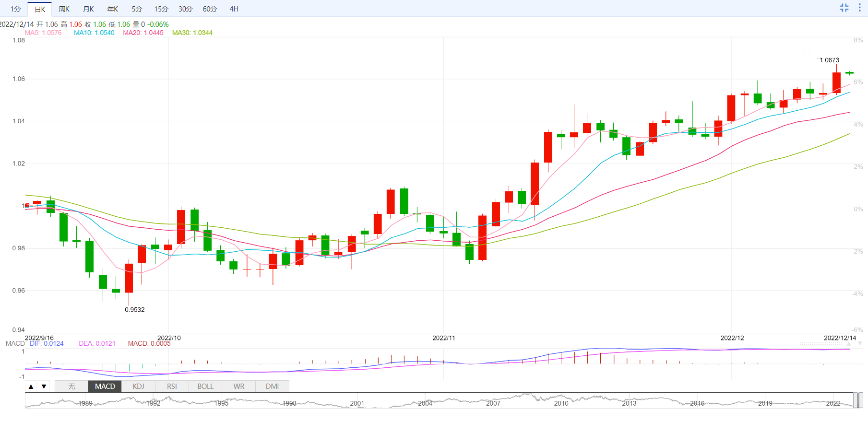The image size is (868, 421).
Task: Click the 2022/12/14 end date label
Action: pyautogui.click(x=840, y=338)
